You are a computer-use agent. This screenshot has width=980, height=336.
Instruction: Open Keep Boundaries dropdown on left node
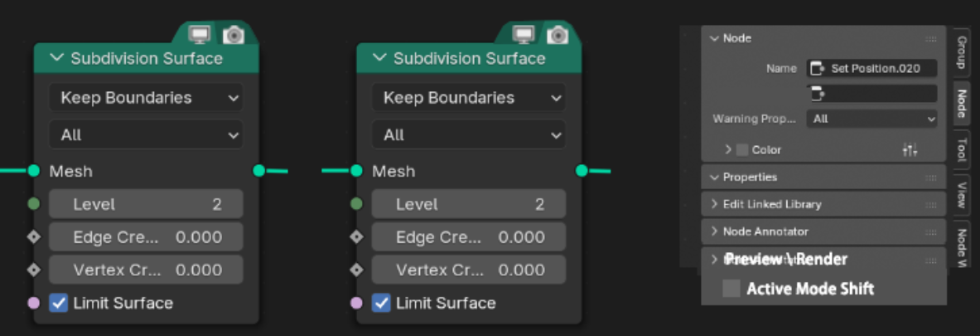[x=147, y=98]
